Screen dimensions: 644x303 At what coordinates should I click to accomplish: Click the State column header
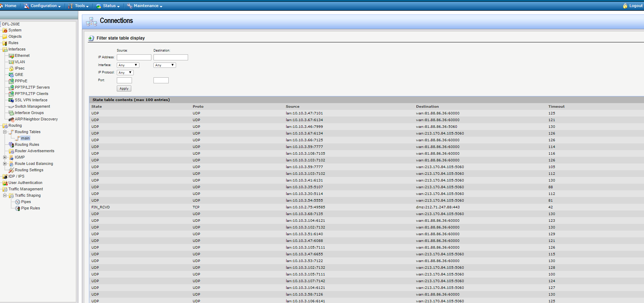[x=96, y=107]
